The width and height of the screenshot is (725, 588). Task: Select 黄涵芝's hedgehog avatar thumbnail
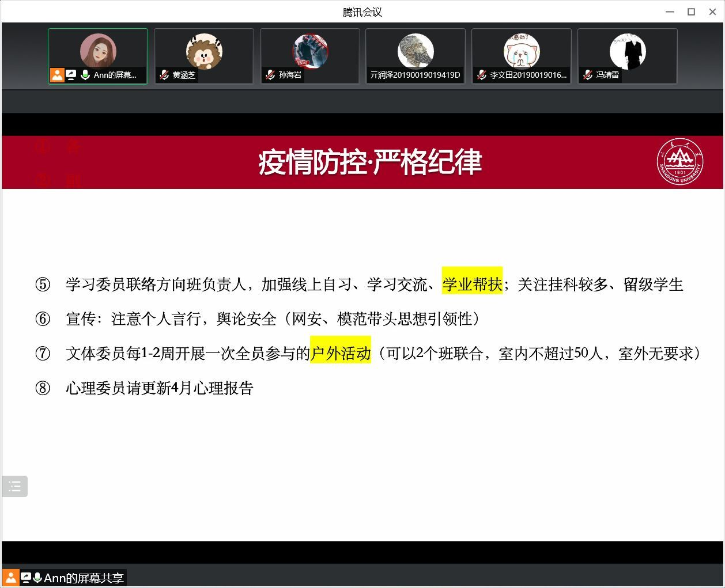tap(204, 51)
